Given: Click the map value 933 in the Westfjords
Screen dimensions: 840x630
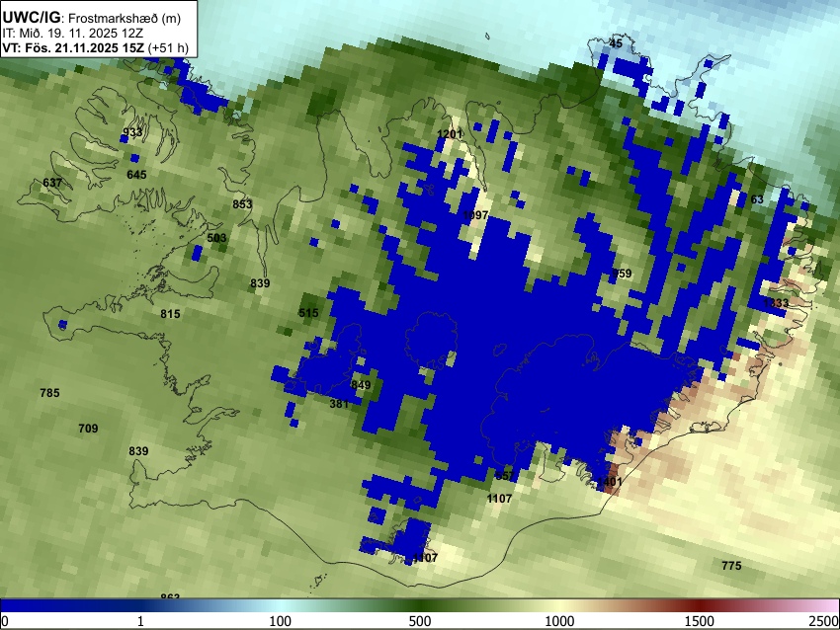Looking at the screenshot, I should tap(132, 132).
